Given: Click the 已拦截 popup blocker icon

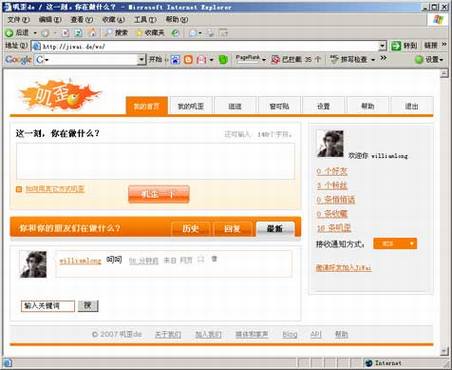Looking at the screenshot, I should click(x=275, y=60).
